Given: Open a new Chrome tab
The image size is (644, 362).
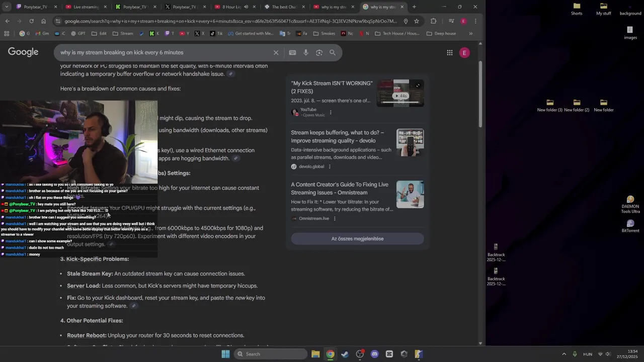Looking at the screenshot, I should 414,7.
